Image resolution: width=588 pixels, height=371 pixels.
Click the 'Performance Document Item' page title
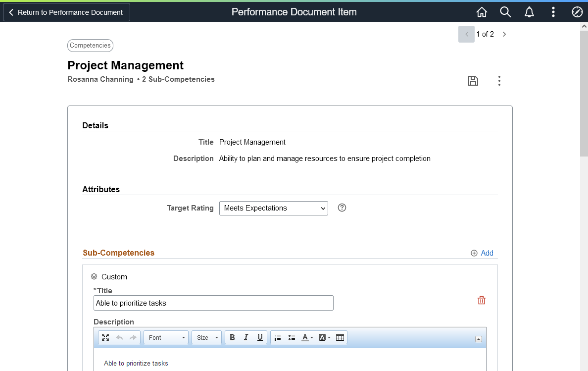(x=294, y=12)
